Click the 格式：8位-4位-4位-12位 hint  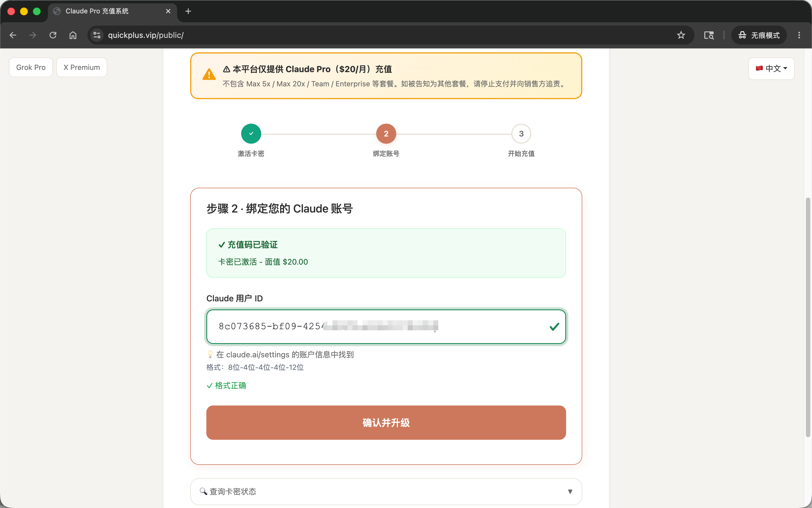255,367
